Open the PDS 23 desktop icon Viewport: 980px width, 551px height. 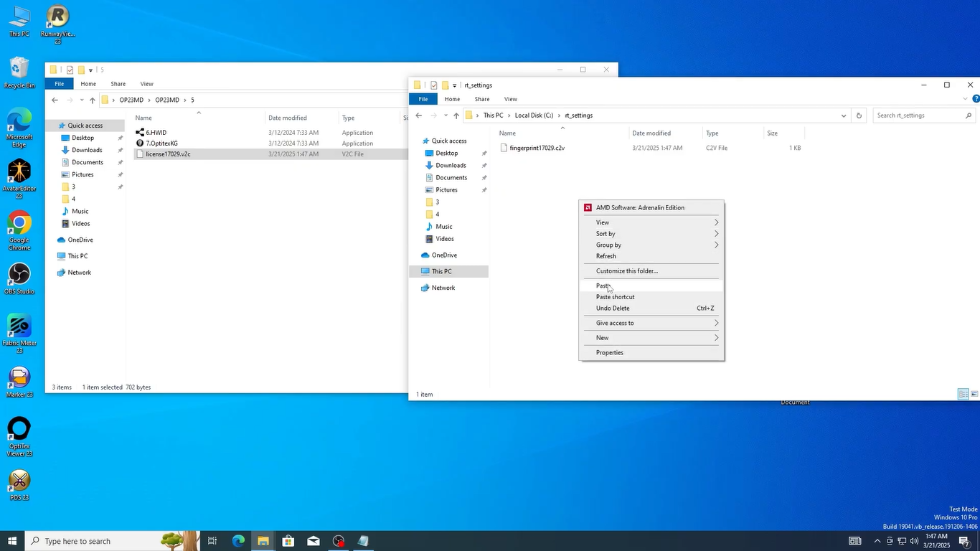click(19, 481)
